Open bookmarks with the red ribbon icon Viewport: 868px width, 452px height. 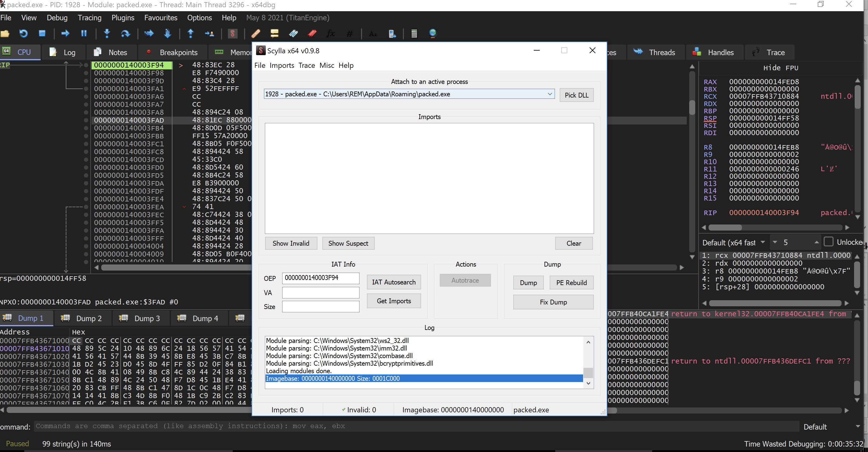(312, 33)
